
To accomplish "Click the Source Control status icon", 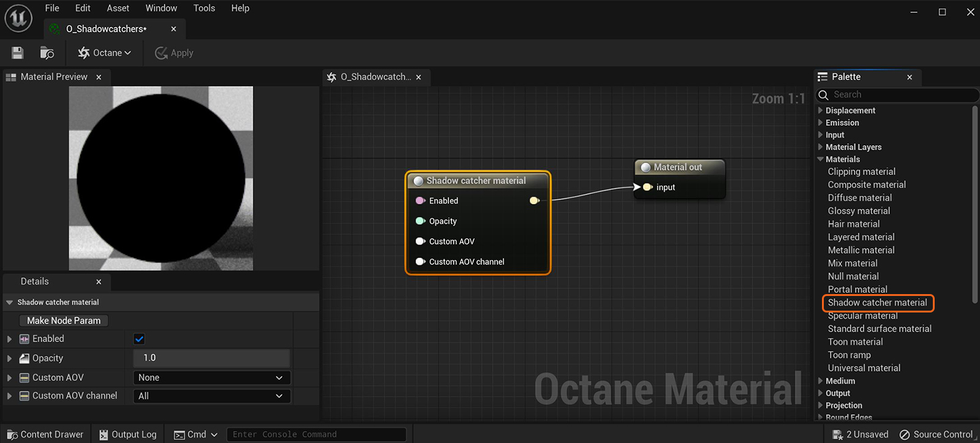I will coord(904,434).
